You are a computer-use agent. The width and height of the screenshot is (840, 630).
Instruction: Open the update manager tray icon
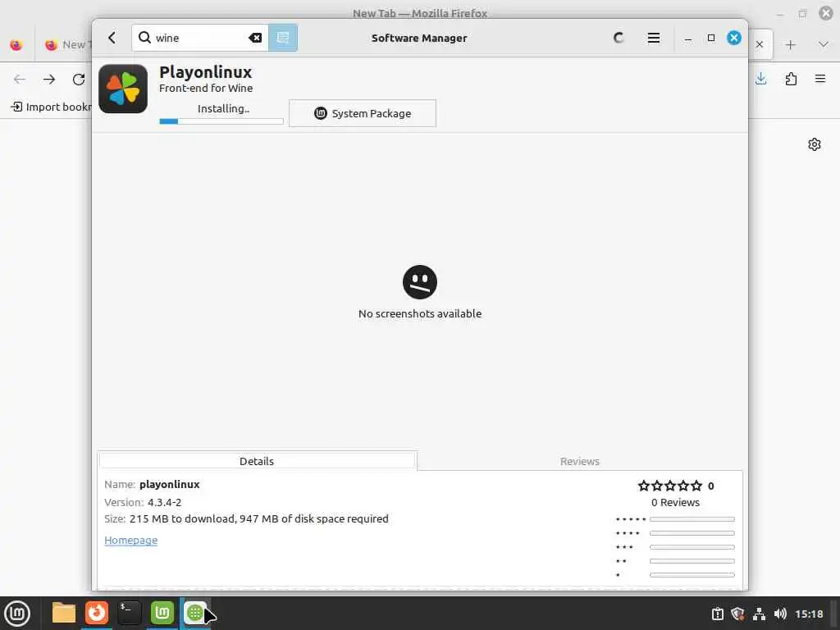pos(717,614)
